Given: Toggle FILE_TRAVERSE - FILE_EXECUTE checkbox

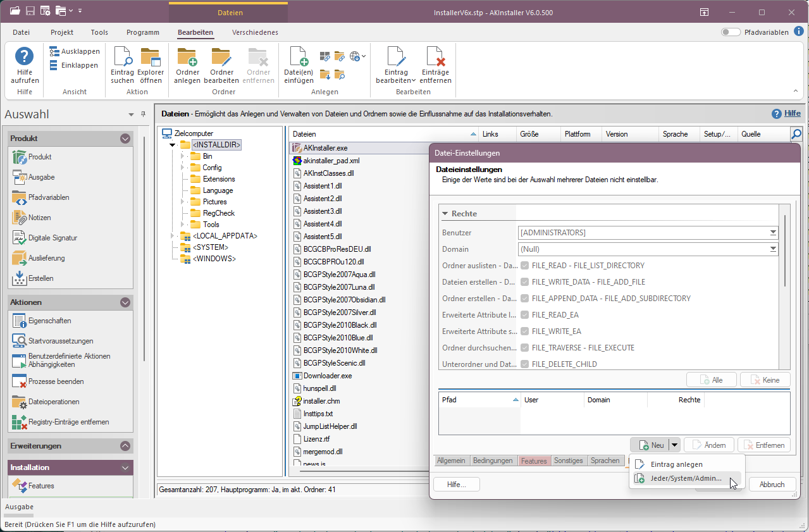Looking at the screenshot, I should click(x=524, y=348).
